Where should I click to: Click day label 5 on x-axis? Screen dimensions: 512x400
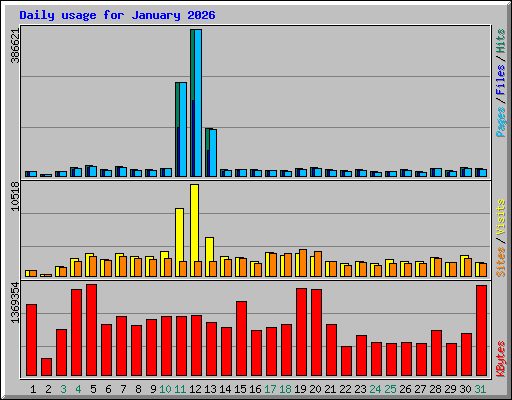click(93, 389)
